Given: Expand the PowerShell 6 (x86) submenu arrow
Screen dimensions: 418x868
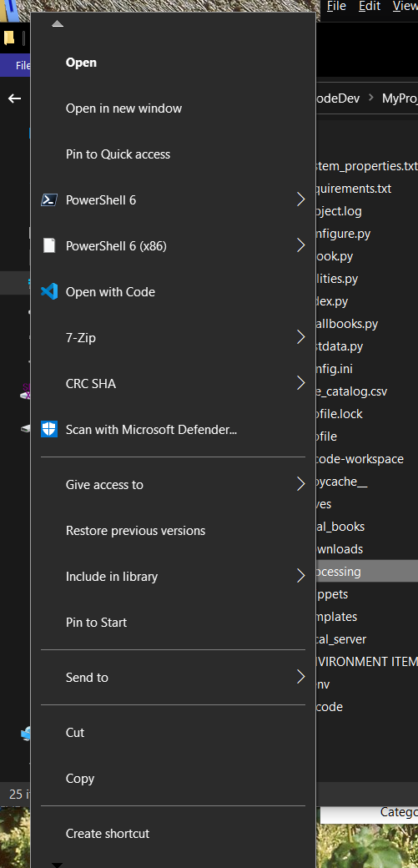Looking at the screenshot, I should tap(300, 245).
